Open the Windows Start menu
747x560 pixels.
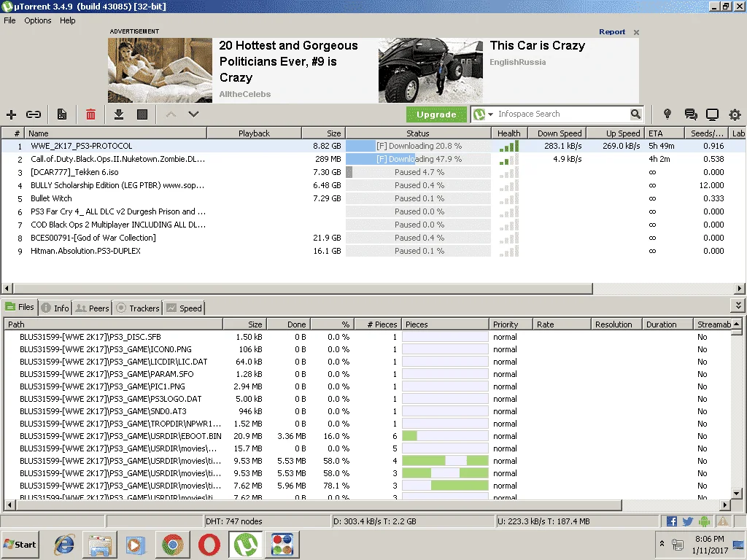tap(20, 544)
